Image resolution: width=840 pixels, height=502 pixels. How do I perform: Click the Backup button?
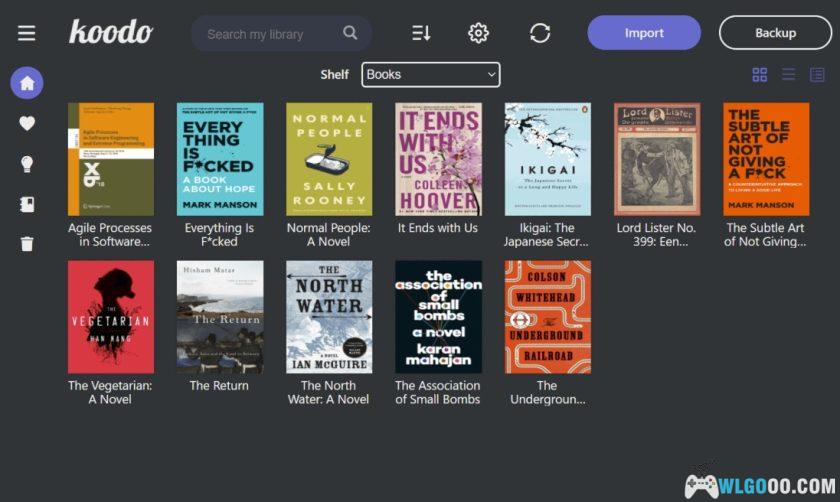[775, 33]
